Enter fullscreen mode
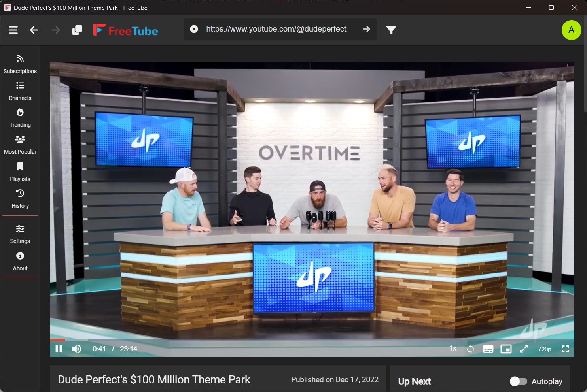This screenshot has width=587, height=392. (x=566, y=349)
